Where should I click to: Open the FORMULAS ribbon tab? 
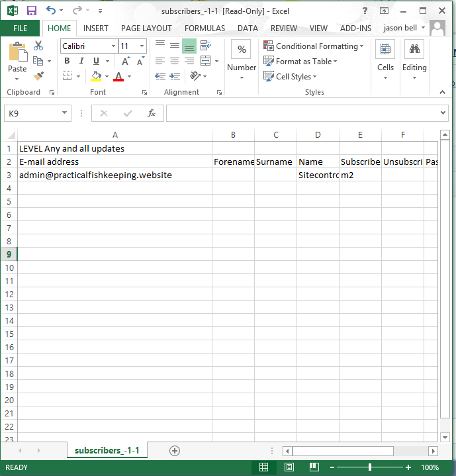tap(205, 28)
